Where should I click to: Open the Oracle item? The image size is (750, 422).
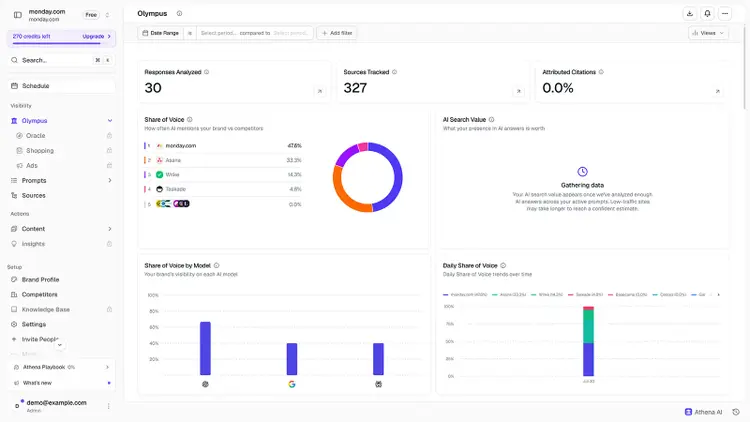(35, 135)
